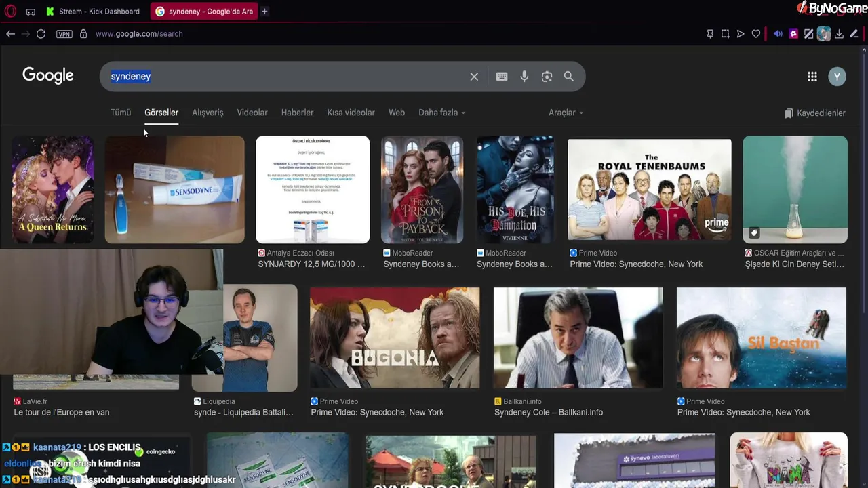Take a snapshot with the capture icon
Viewport: 868px width, 488px height.
pos(726,34)
